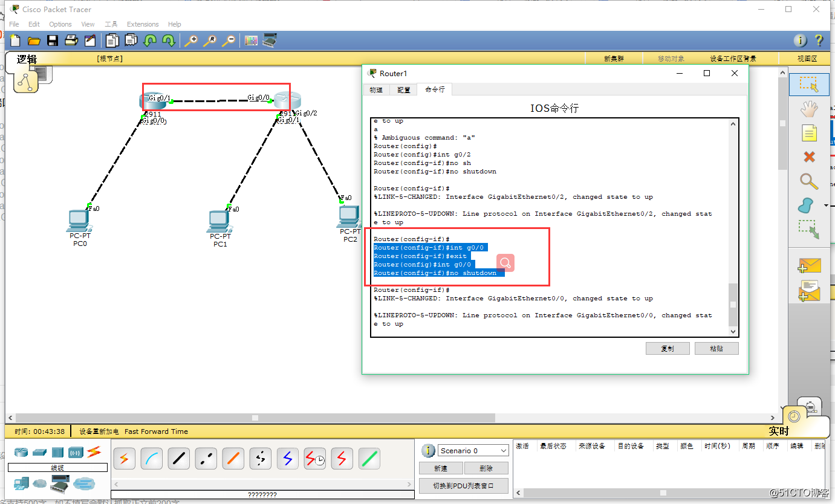This screenshot has height=504, width=835.
Task: Open help with the question mark icon
Action: (x=819, y=40)
